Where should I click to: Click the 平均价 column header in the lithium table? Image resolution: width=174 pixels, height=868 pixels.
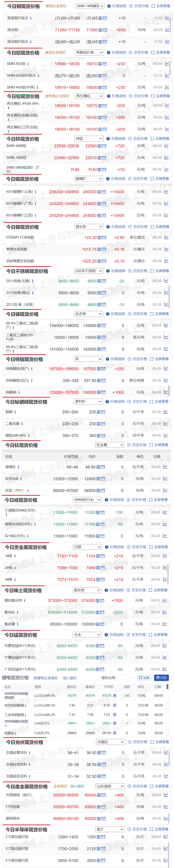[108, 687]
